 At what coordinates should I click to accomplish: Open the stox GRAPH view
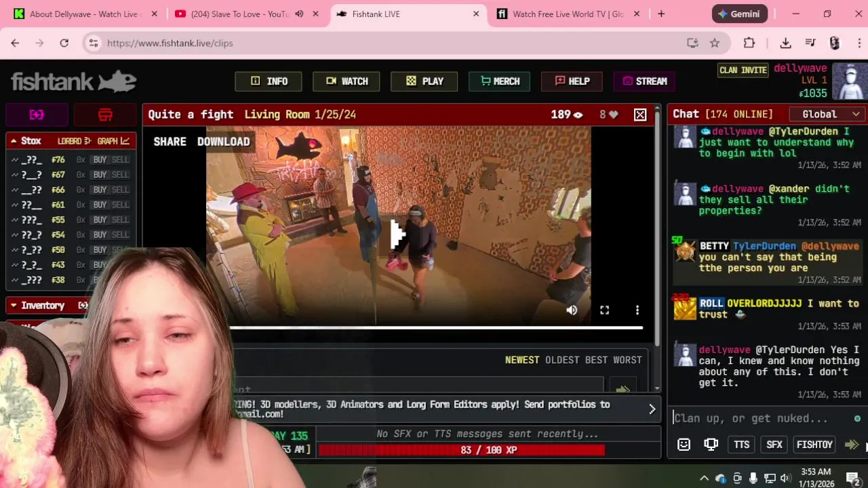coord(113,141)
